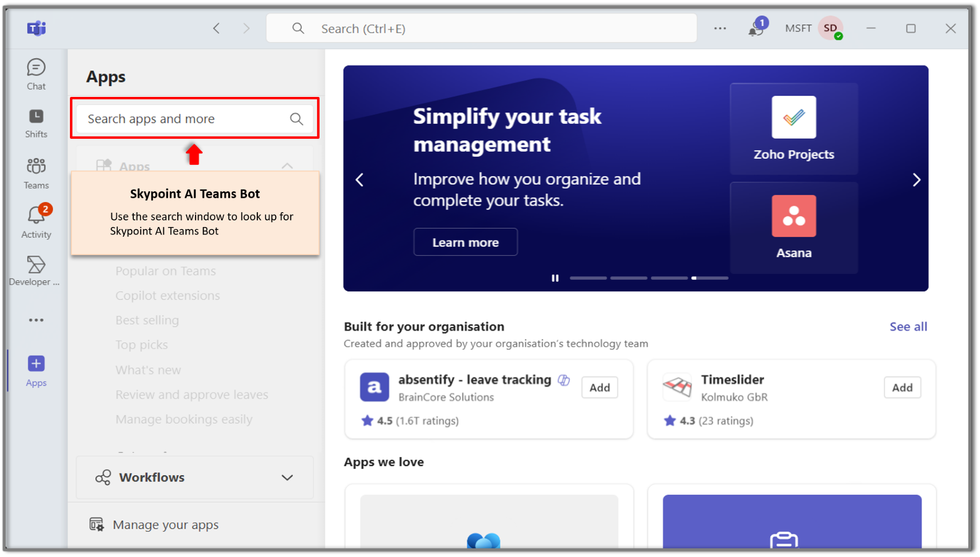
Task: Open the Activity feed
Action: point(36,221)
